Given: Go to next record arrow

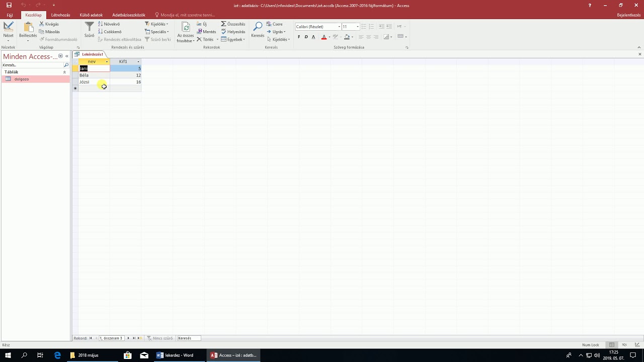Looking at the screenshot, I should coord(128,338).
